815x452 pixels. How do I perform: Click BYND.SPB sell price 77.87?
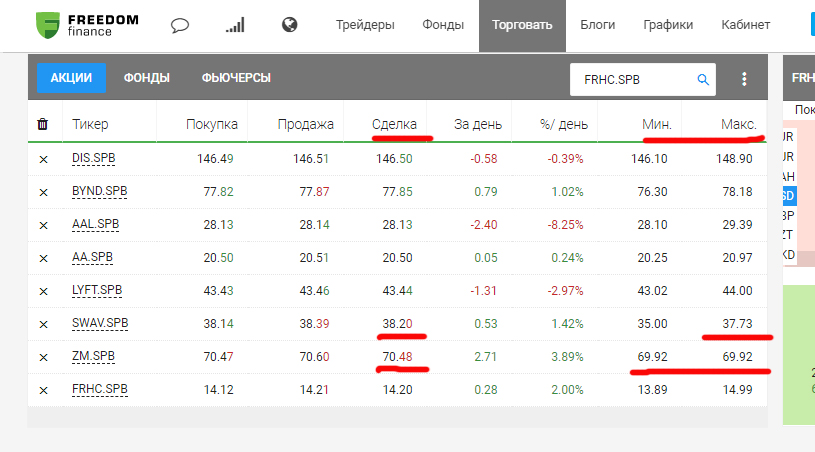[x=314, y=192]
